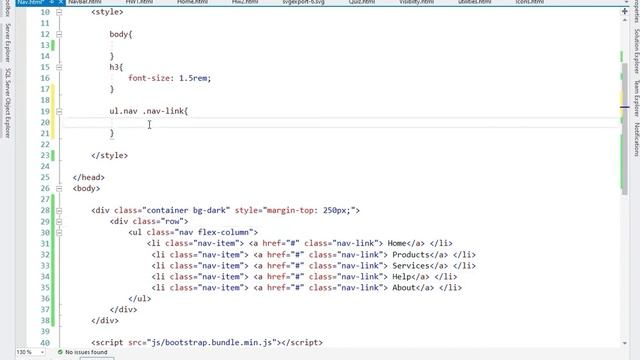The width and height of the screenshot is (640, 360).
Task: Click line number 22 in the gutter
Action: point(45,144)
